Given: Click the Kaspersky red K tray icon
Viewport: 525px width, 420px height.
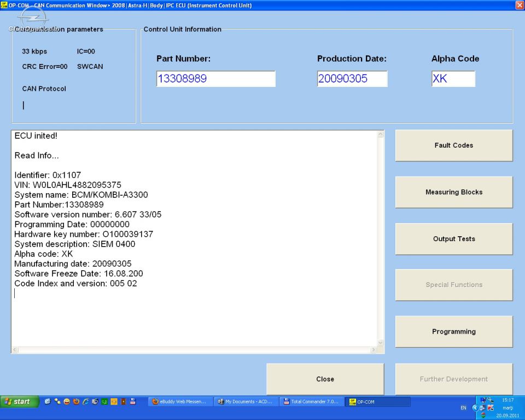Looking at the screenshot, I should (x=491, y=407).
